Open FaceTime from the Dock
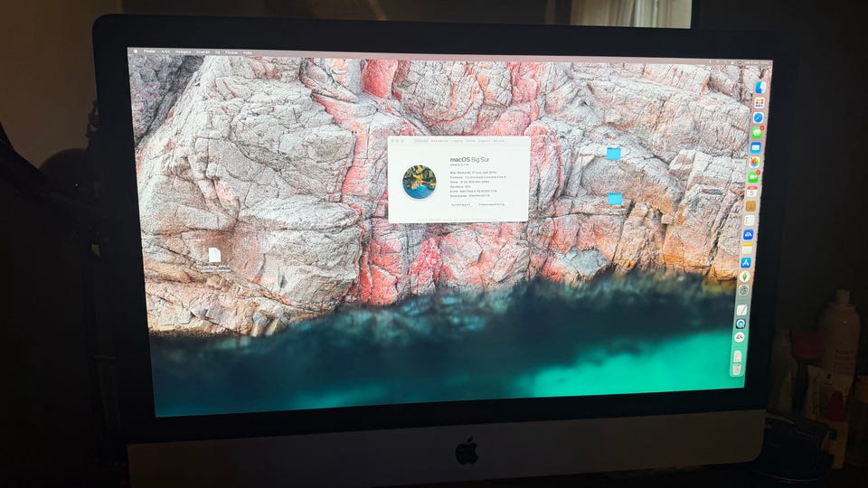This screenshot has height=488, width=868. [753, 177]
